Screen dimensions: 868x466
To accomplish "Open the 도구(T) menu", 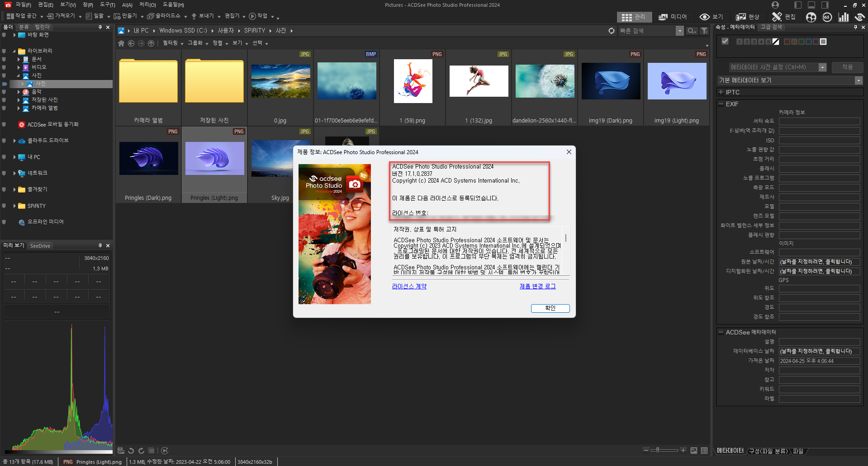I will [108, 5].
